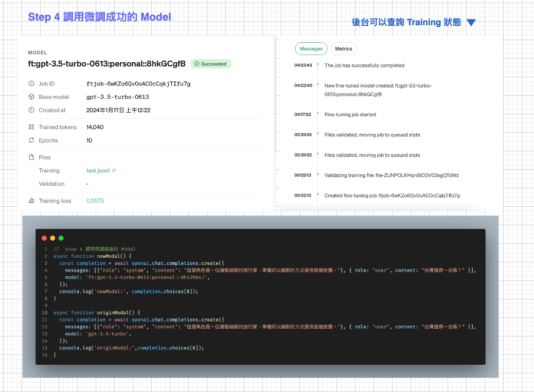The image size is (534, 392).
Task: Click the Job ID info icon
Action: click(x=31, y=84)
